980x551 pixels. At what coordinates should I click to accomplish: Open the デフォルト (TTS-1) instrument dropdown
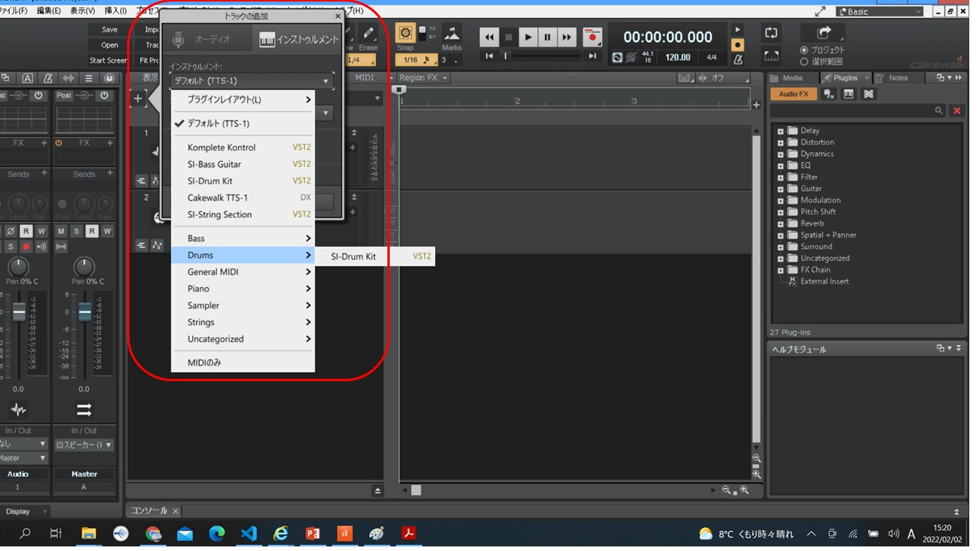251,81
